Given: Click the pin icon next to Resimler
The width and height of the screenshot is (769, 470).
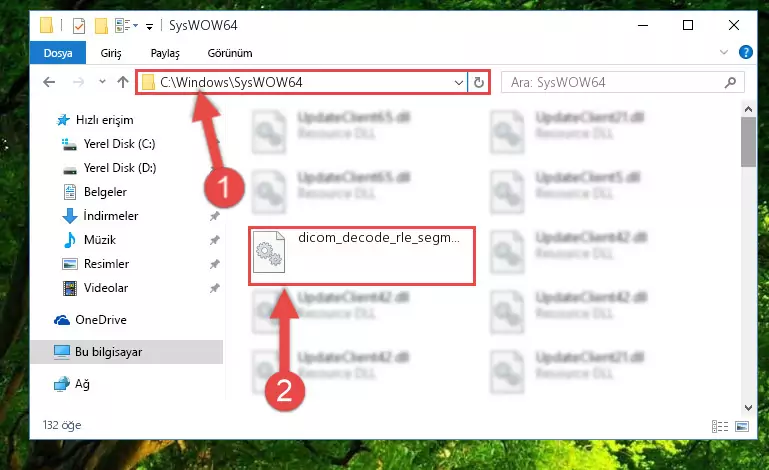Looking at the screenshot, I should click(214, 264).
